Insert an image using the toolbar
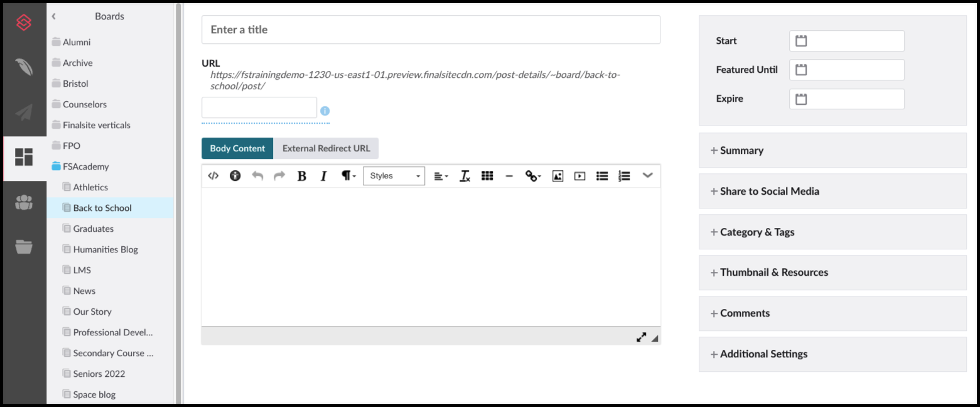This screenshot has width=980, height=407. (557, 176)
